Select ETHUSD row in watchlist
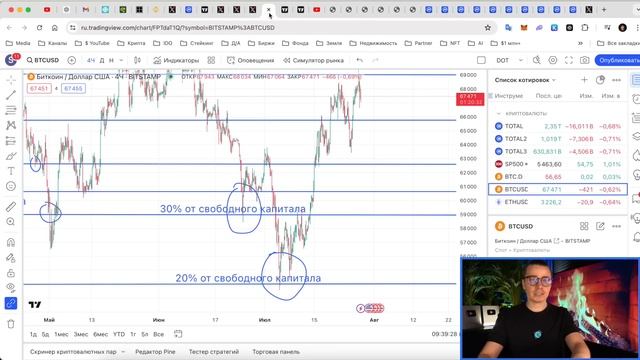The height and width of the screenshot is (360, 640). pyautogui.click(x=558, y=202)
